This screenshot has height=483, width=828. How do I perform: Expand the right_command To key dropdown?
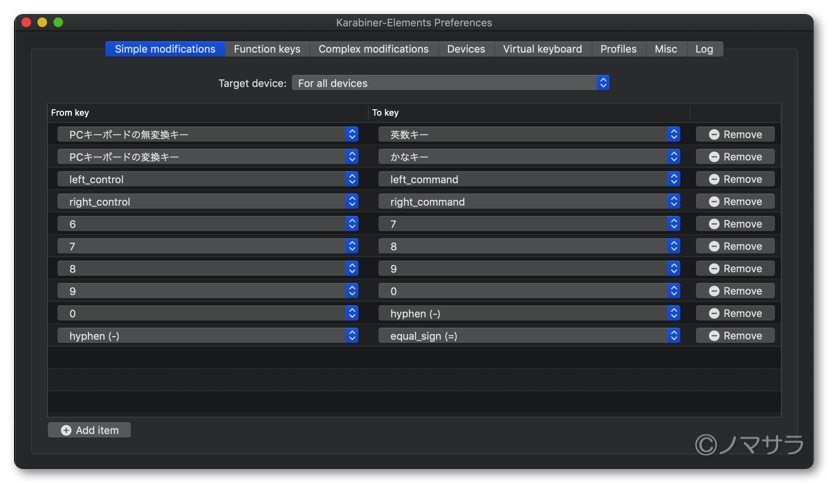tap(529, 202)
